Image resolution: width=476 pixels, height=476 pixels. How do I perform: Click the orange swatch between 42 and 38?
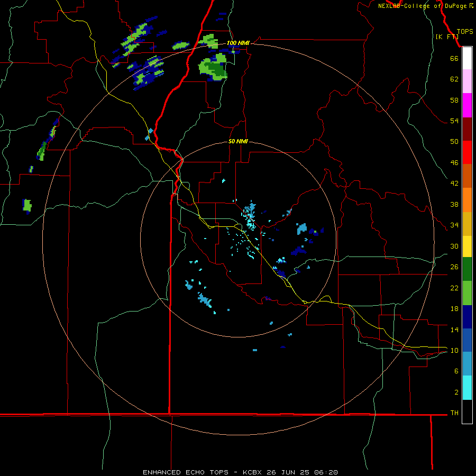pos(467,200)
